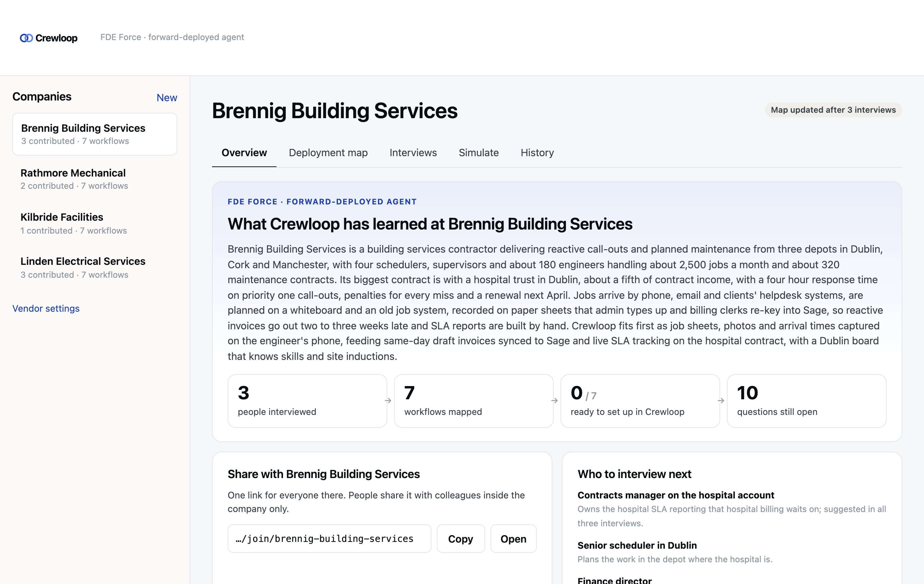
Task: Select Rathmore Mechanical company
Action: point(95,179)
